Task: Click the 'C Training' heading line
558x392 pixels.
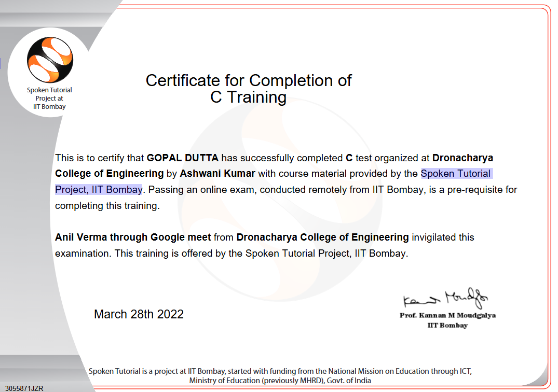Action: [x=248, y=97]
